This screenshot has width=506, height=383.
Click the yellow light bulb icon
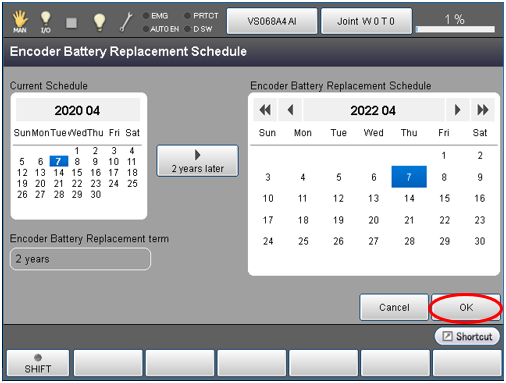pos(99,22)
